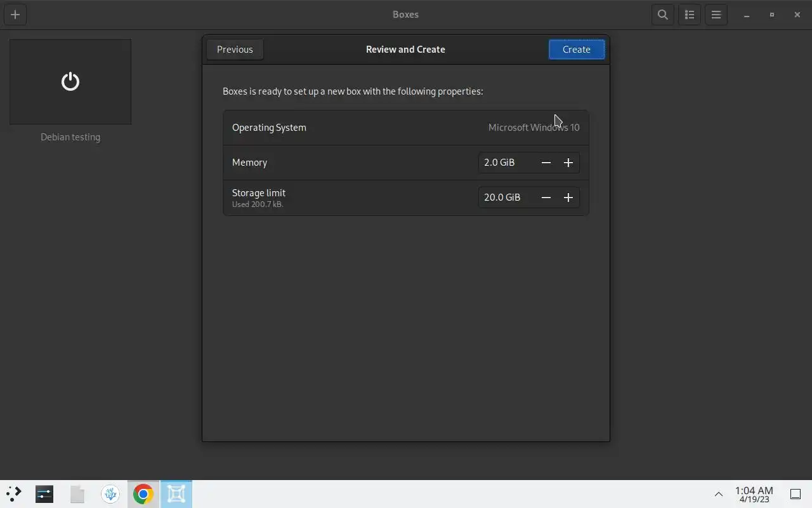
Task: Decrease Storage limit with minus button
Action: coord(546,197)
